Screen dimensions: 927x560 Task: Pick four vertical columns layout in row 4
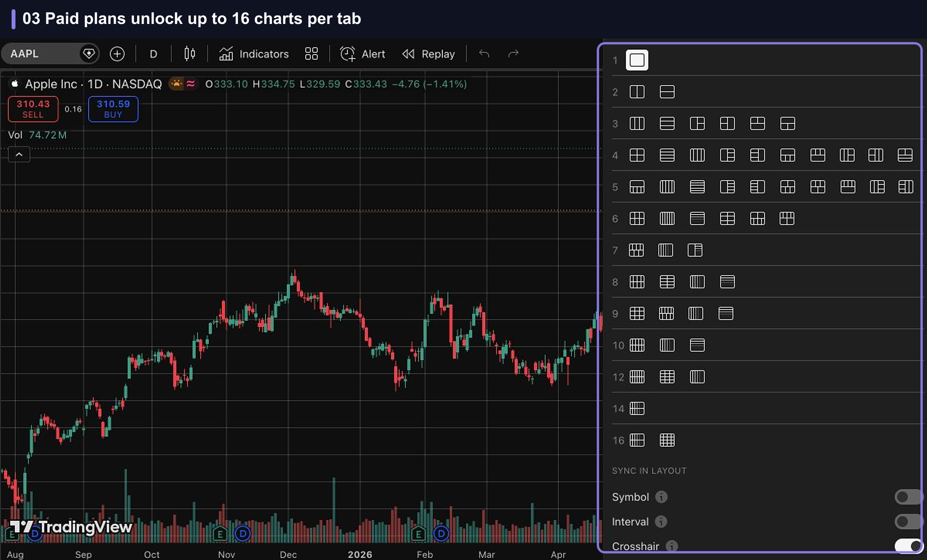tap(697, 155)
